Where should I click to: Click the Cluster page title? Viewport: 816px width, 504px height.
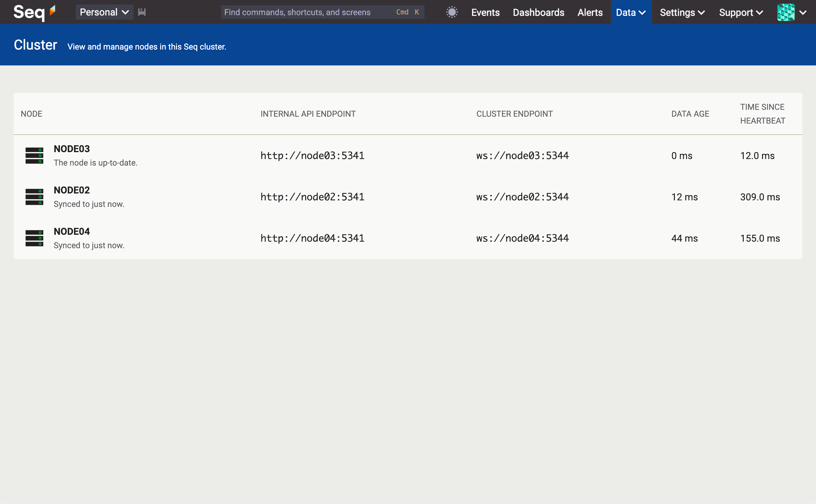click(x=35, y=45)
